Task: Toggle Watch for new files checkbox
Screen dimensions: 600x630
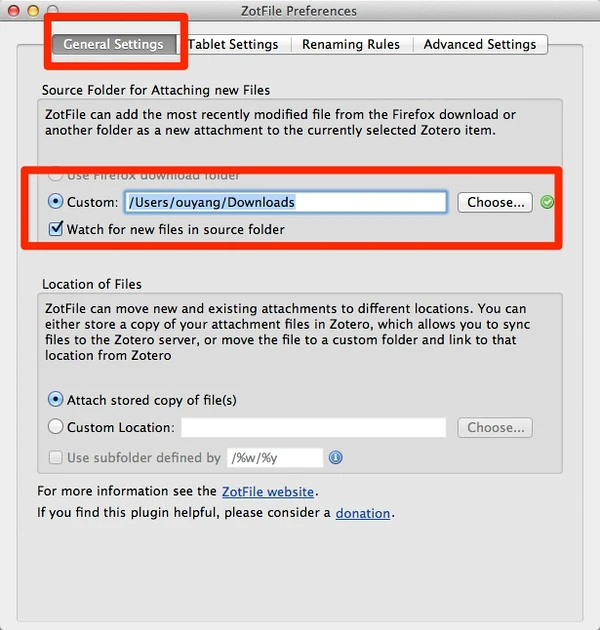Action: click(x=56, y=229)
